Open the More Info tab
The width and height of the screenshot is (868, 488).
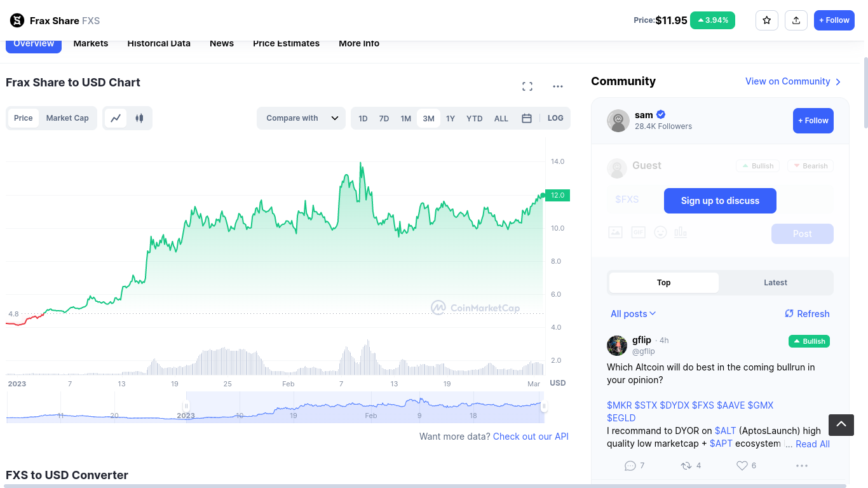point(359,43)
